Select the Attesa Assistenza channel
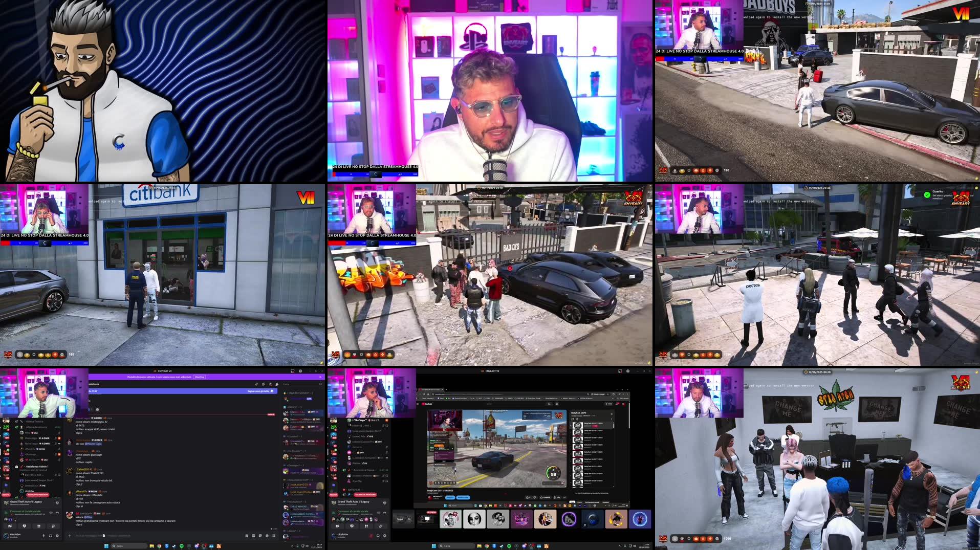 tap(36, 427)
